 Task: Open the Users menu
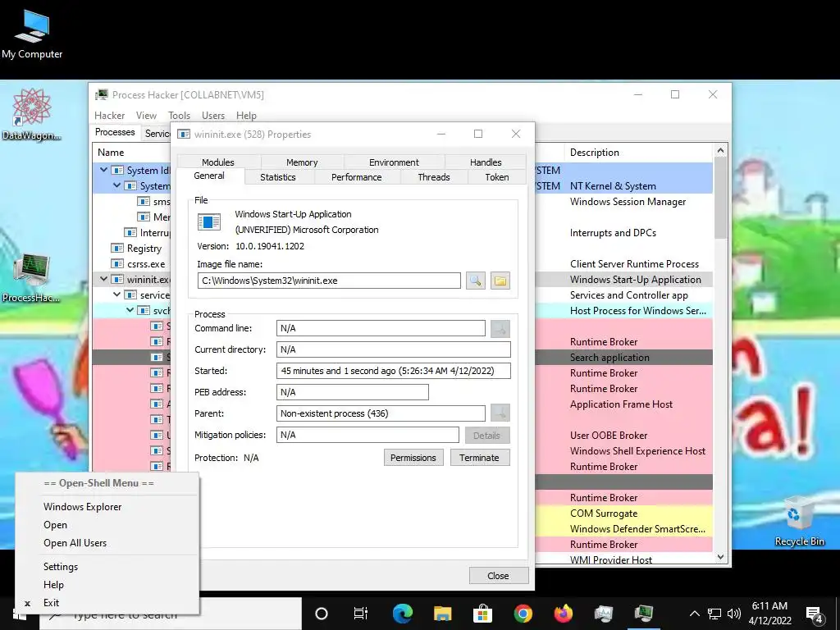213,116
